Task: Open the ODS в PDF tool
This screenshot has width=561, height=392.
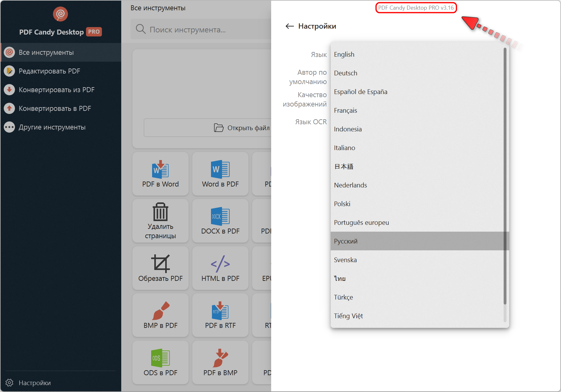Action: click(x=161, y=362)
